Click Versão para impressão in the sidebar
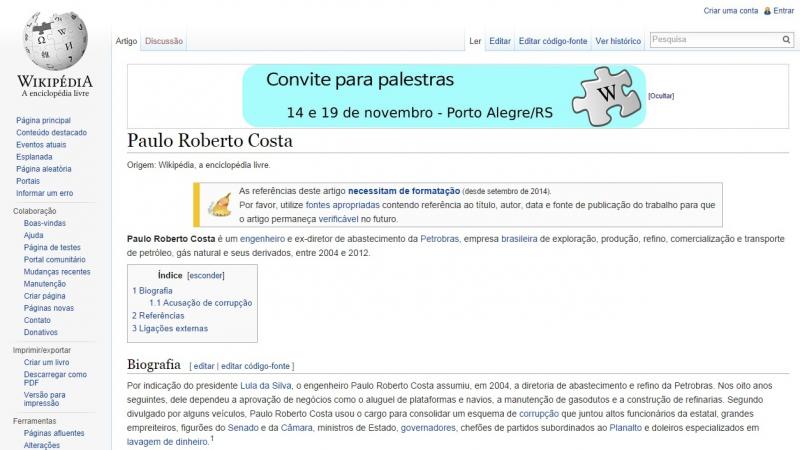Screen dimensions: 800x450 [x=44, y=399]
